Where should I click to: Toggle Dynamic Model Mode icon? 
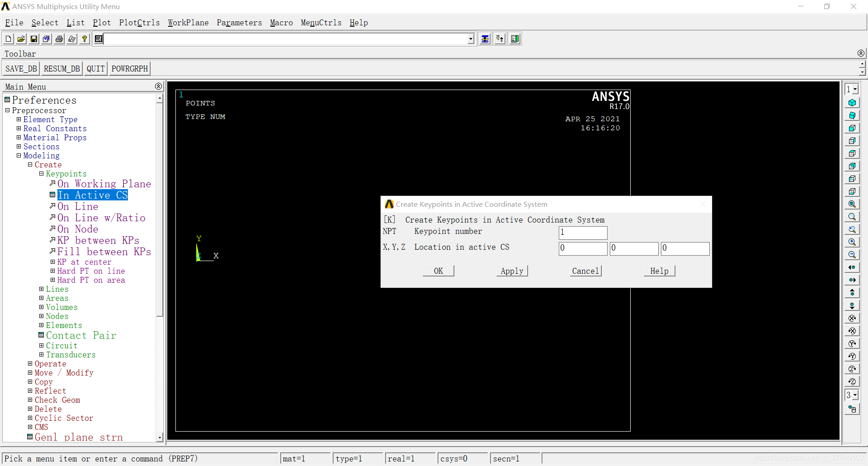852,409
